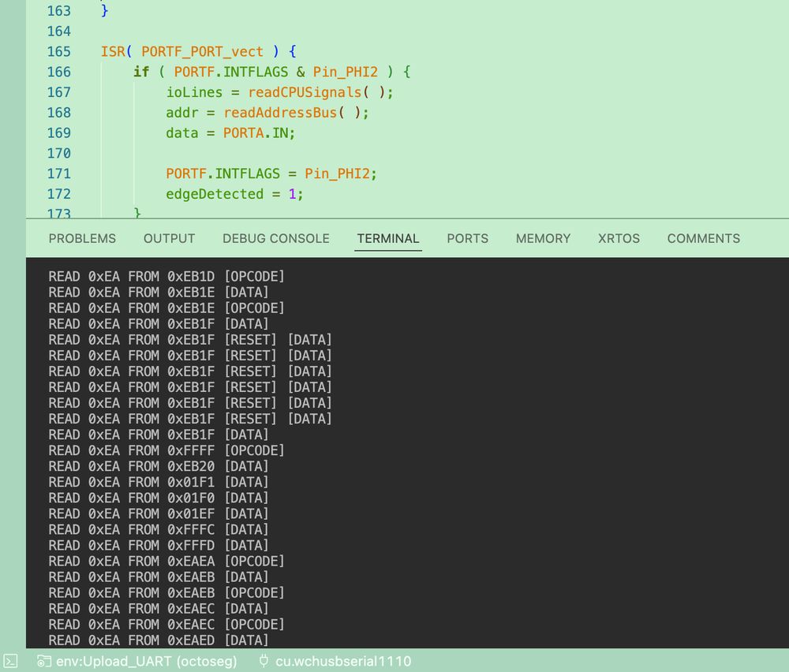The height and width of the screenshot is (672, 789).
Task: View the MEMORY tab
Action: 543,238
